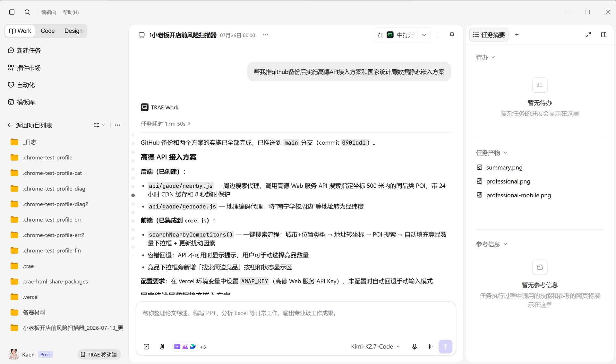This screenshot has width=616, height=364.
Task: Select the 小老板开店前风险扫描器_2026-07-13 folder
Action: point(67,328)
